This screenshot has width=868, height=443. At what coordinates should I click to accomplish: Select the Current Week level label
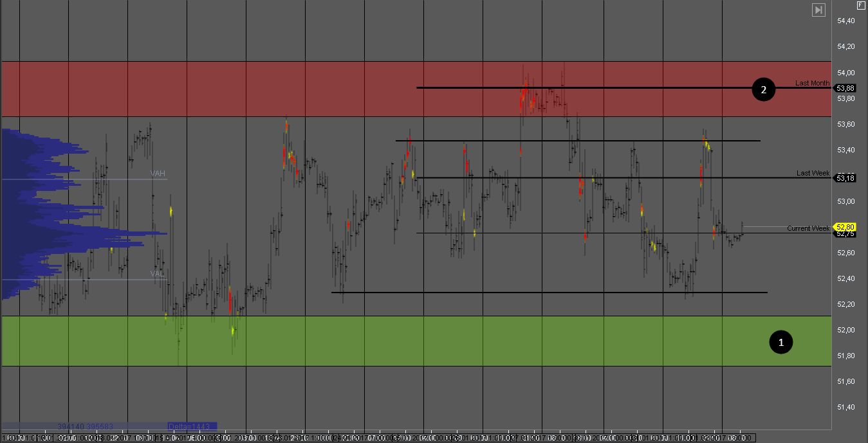tap(808, 228)
